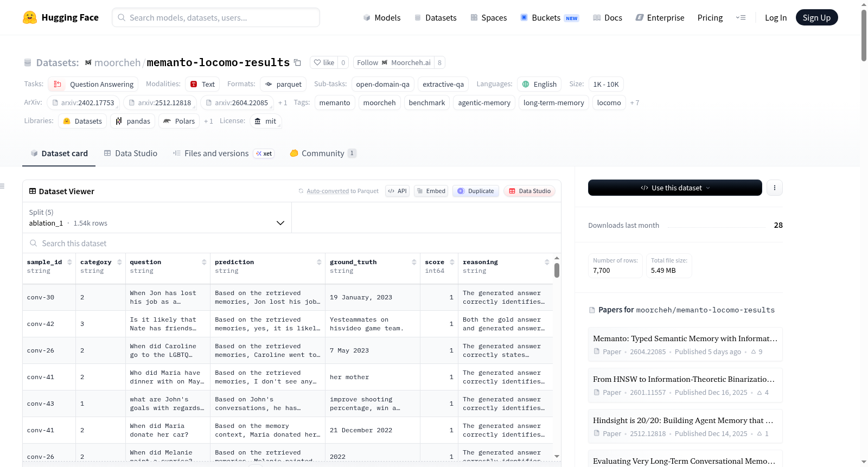Focus the Search this dataset field
Image resolution: width=868 pixels, height=467 pixels.
[292, 244]
